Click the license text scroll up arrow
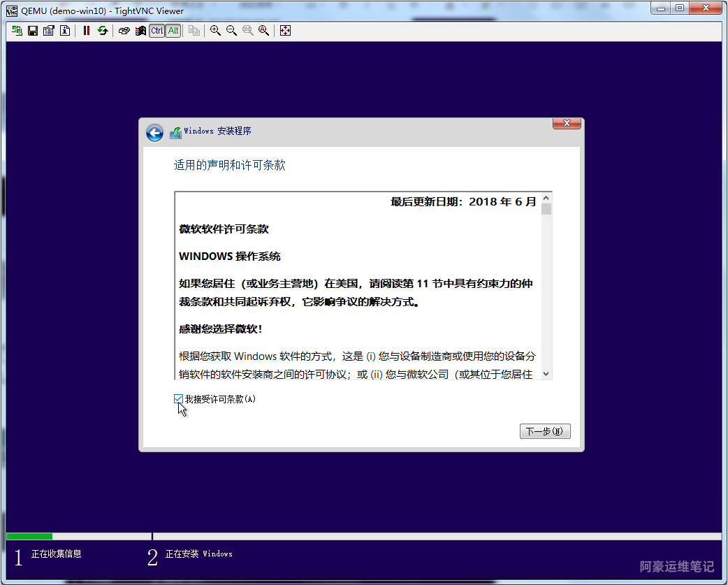The image size is (728, 585). (x=546, y=198)
